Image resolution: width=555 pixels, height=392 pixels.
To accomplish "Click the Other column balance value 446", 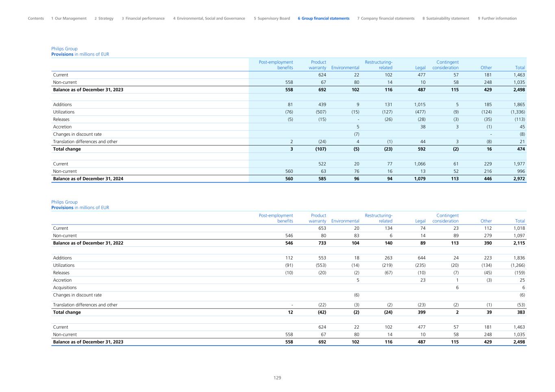I will point(488,179).
